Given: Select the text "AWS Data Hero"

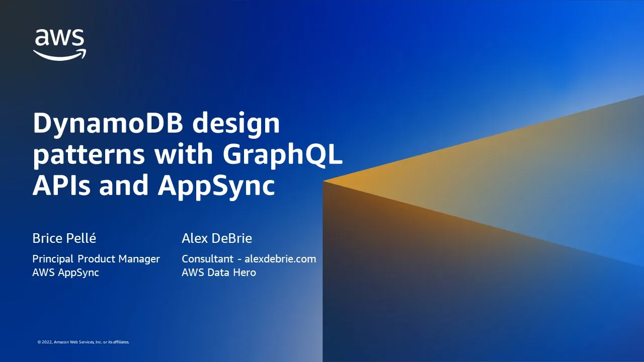Looking at the screenshot, I should (219, 273).
